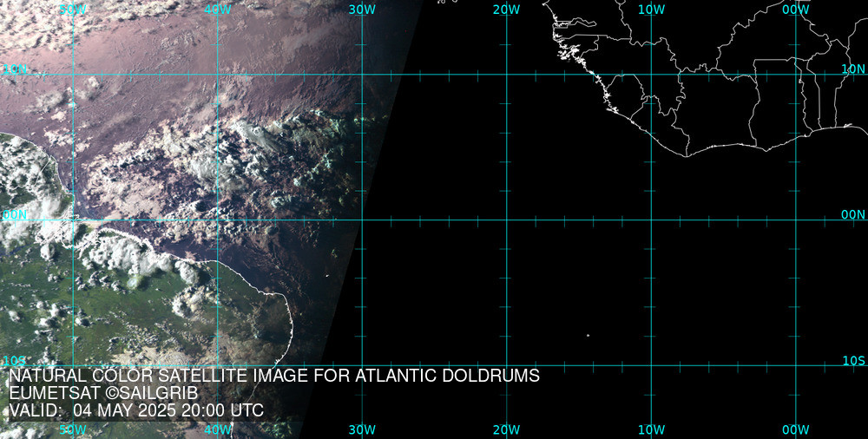This screenshot has width=868, height=439.
Task: Click the 30W longitude label along the top edge
Action: tap(363, 10)
